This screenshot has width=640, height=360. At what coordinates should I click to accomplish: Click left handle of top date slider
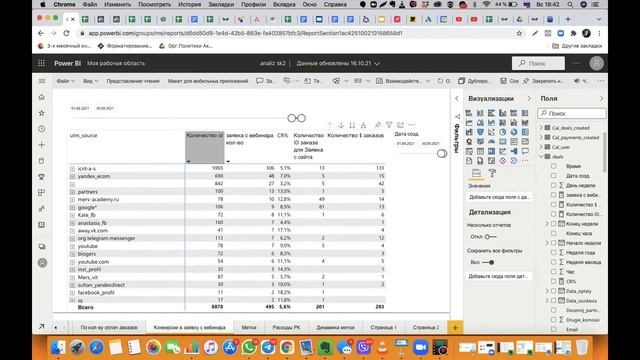292,118
